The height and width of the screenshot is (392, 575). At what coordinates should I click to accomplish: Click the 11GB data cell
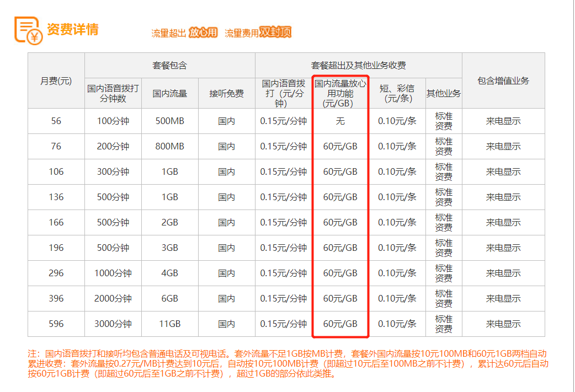pyautogui.click(x=170, y=324)
